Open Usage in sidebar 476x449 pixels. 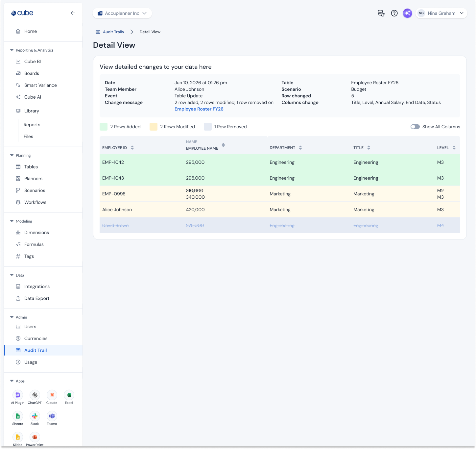(x=43, y=362)
